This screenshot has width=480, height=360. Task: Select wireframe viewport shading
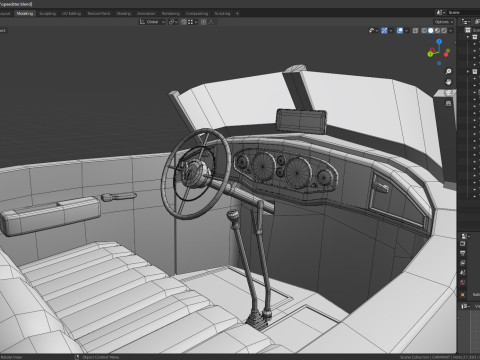424,30
